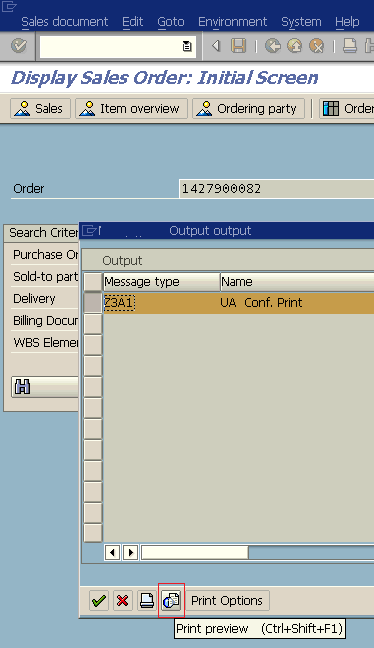The width and height of the screenshot is (374, 648).
Task: Click the printer icon in Output dialog
Action: click(x=147, y=600)
